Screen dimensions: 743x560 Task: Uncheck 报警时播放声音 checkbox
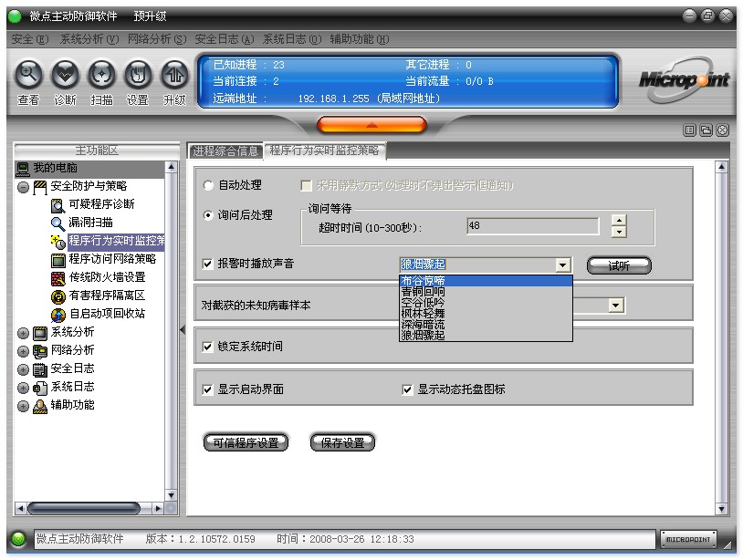[207, 264]
